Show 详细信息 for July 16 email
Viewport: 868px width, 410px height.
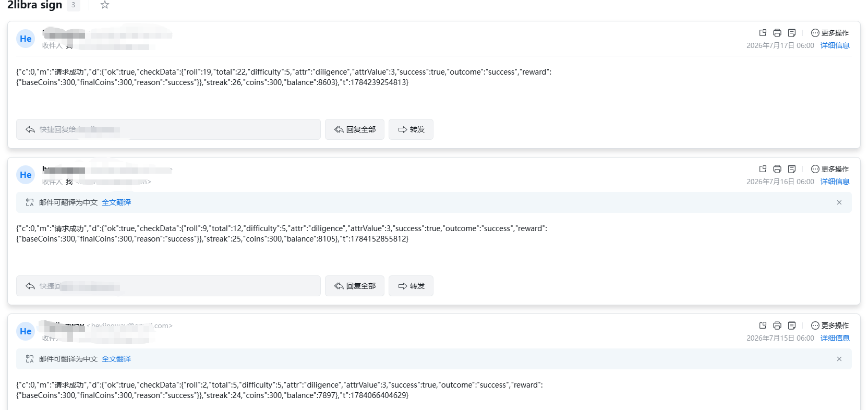[835, 182]
